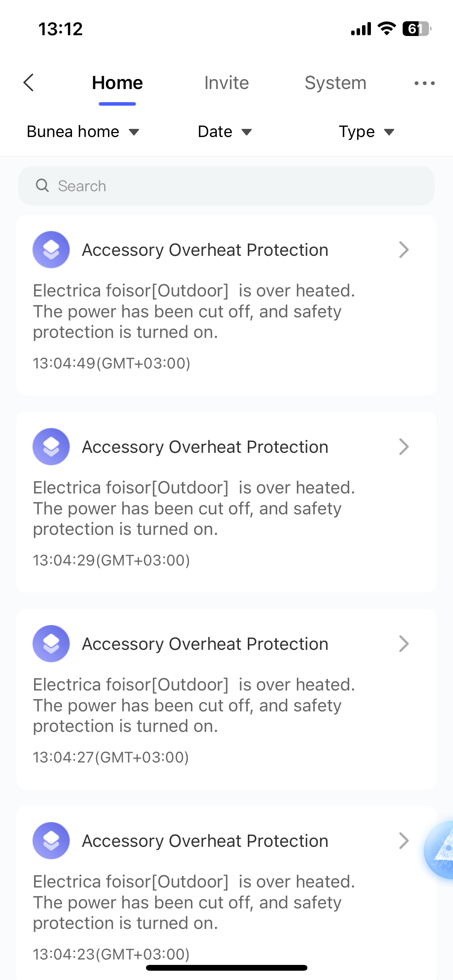
Task: Click the Search input field
Action: [x=232, y=186]
